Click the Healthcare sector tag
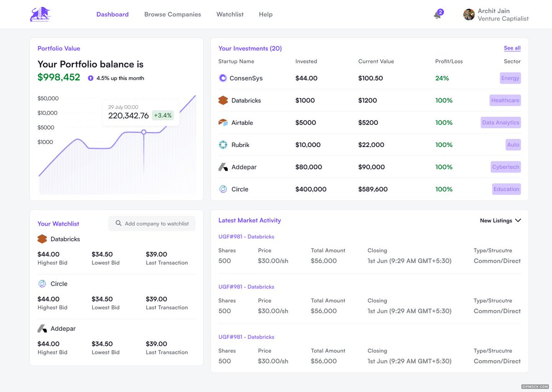Viewport: 552px width, 392px height. coord(505,100)
